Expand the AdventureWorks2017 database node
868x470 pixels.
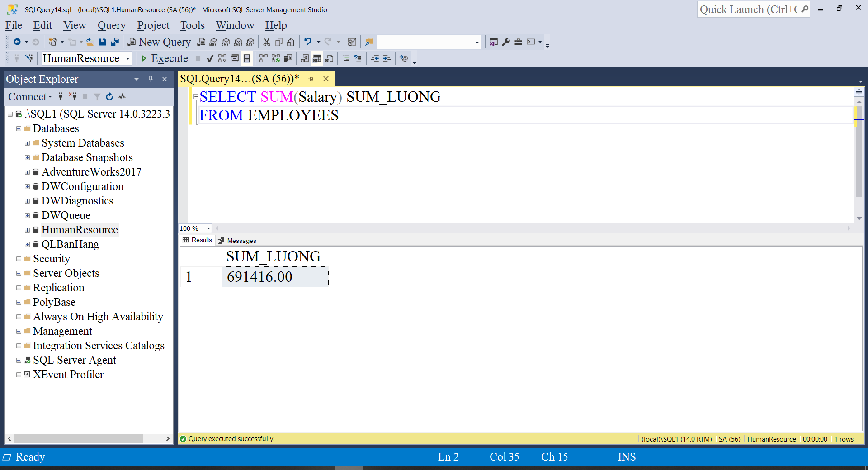(27, 172)
